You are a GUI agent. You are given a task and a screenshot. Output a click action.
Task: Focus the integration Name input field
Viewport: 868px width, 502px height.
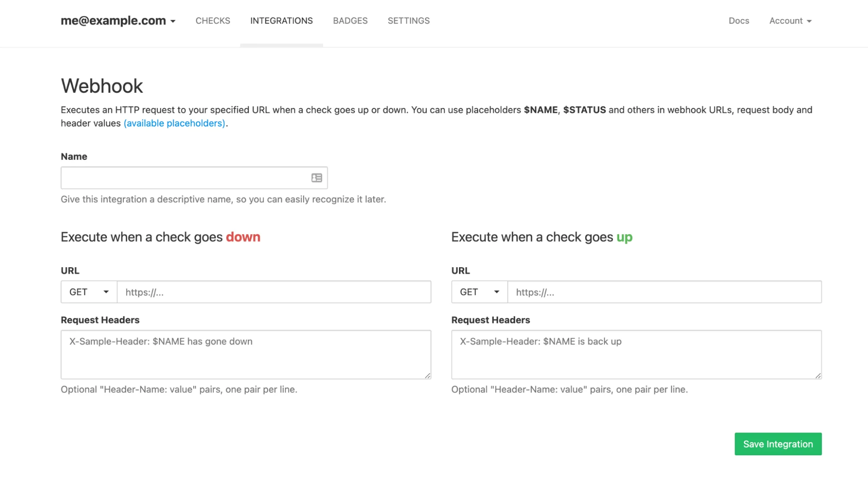[x=194, y=178]
